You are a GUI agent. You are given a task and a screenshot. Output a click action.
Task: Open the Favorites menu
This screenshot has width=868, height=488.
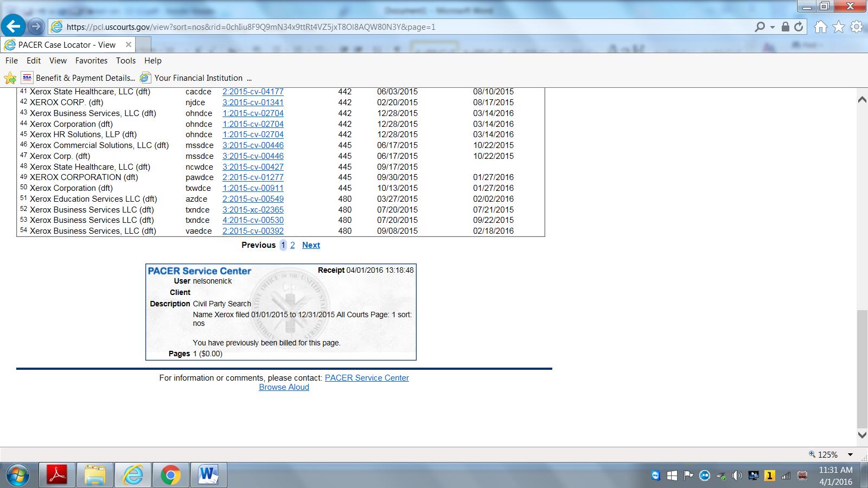[x=91, y=61]
